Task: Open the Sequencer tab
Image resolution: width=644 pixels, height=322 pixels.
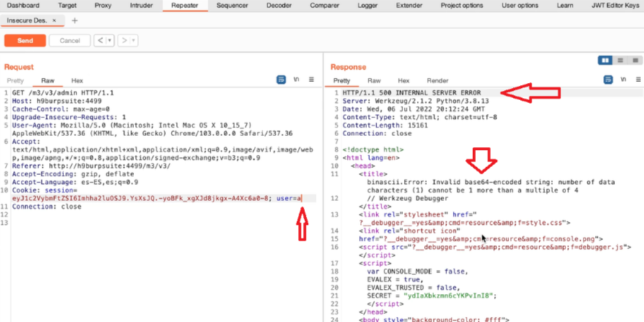Action: (x=232, y=5)
